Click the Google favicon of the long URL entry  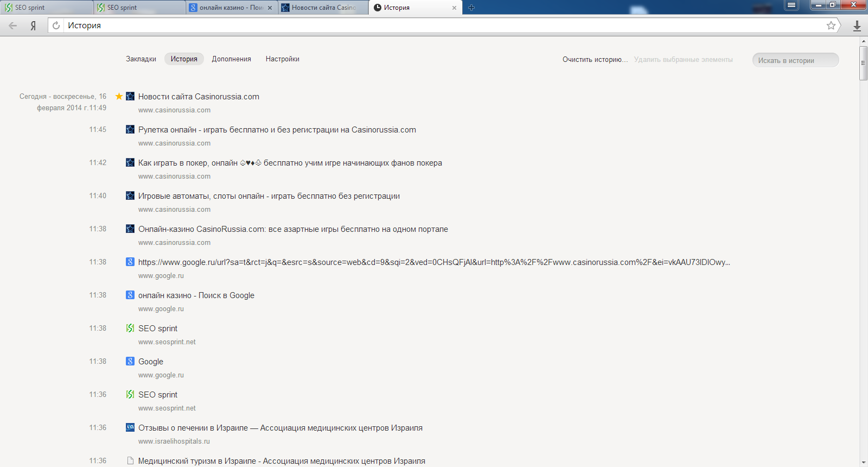pos(130,262)
